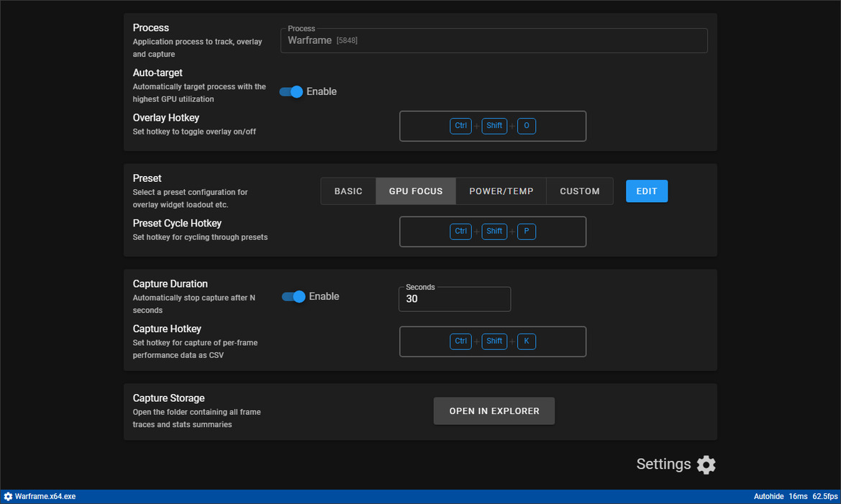The image size is (841, 504).
Task: Click the Preset Cycle Hotkey heading
Action: [177, 223]
